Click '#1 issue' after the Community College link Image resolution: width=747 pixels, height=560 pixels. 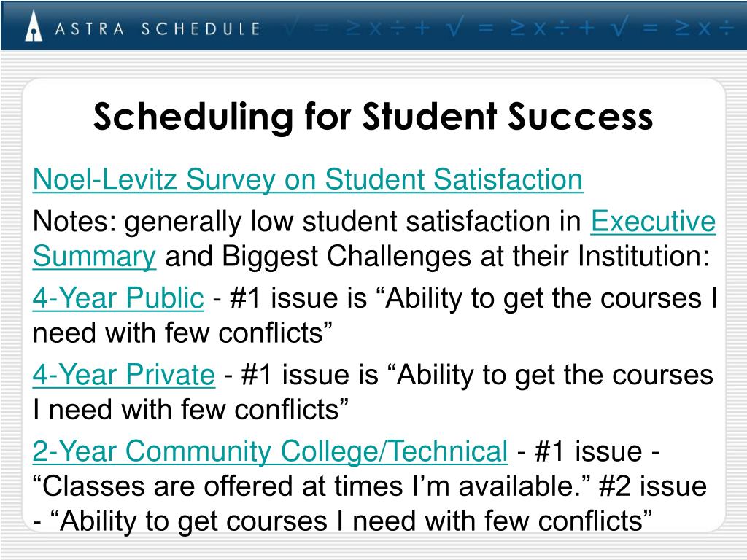[588, 451]
